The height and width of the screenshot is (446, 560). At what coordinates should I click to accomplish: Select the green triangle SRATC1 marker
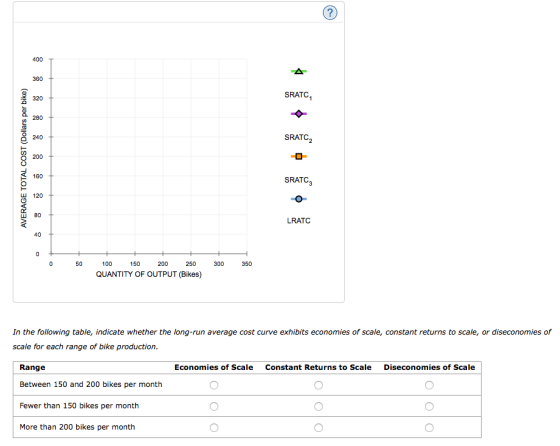(299, 71)
